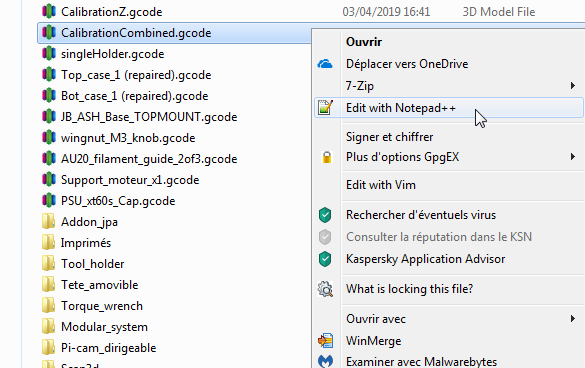Viewport: 585px width, 368px height.
Task: Select the Modular_system folder name
Action: (104, 327)
